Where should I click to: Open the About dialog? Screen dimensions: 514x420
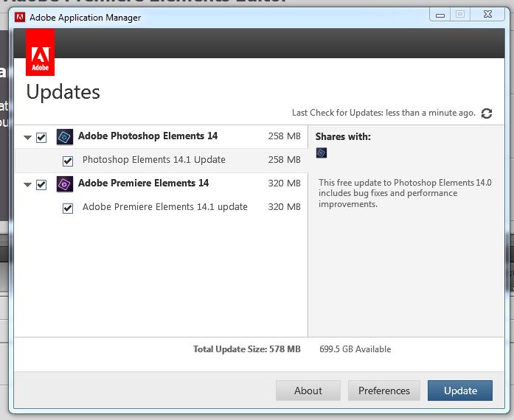[308, 391]
